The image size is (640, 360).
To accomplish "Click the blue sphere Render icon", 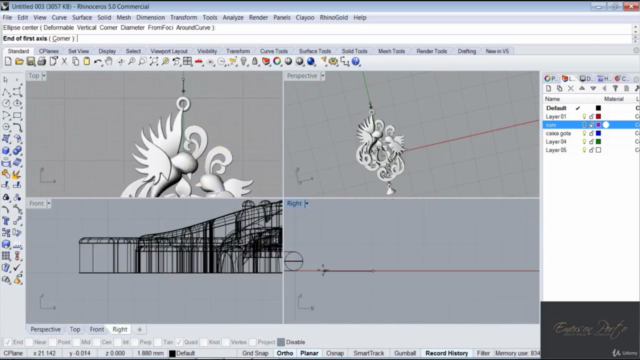I will 311,61.
